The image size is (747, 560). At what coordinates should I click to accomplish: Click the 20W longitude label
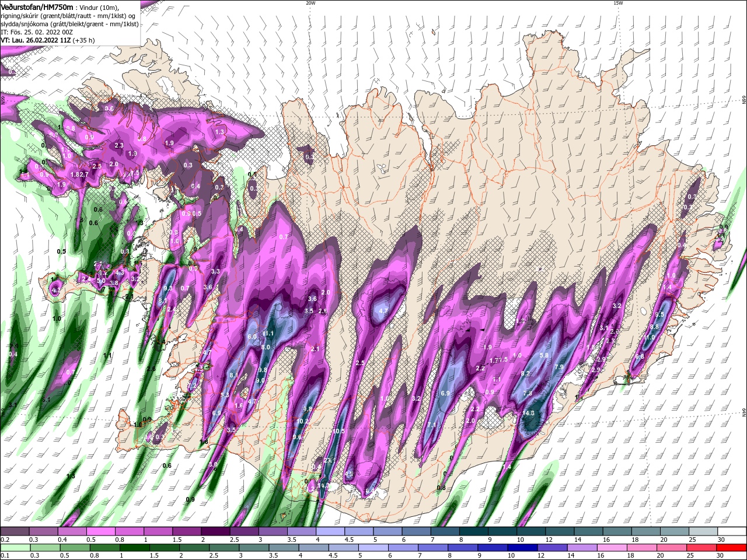(310, 3)
